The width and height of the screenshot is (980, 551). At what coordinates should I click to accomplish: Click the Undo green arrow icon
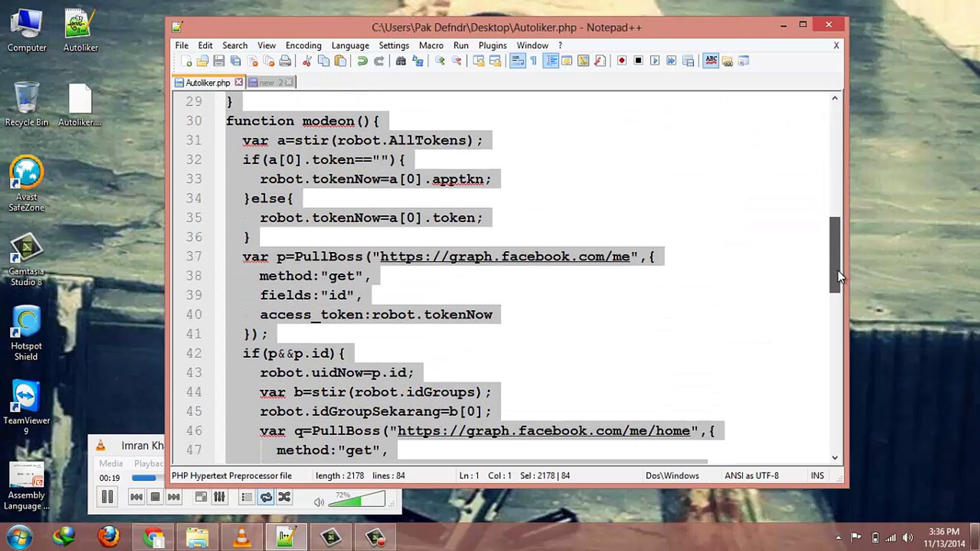[362, 61]
